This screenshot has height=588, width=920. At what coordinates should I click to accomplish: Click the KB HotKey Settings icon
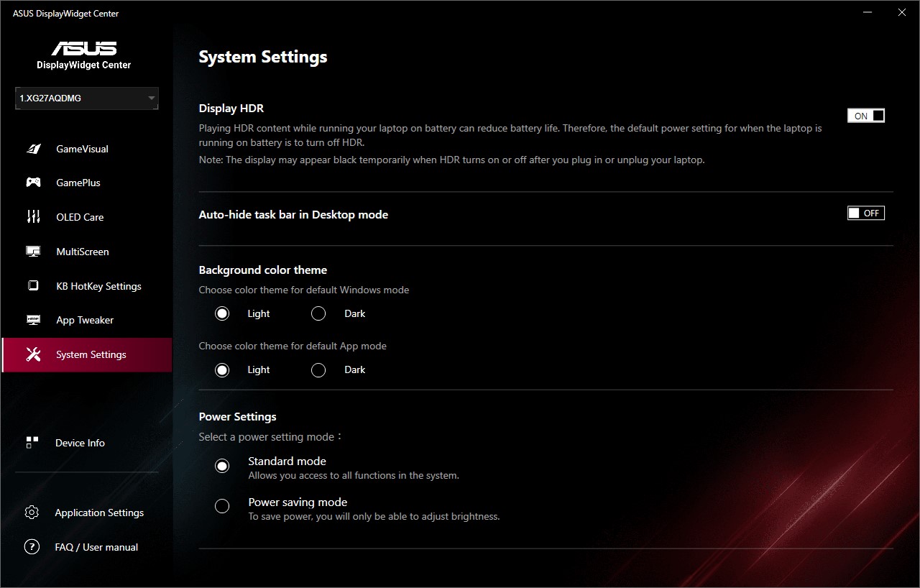coord(33,286)
